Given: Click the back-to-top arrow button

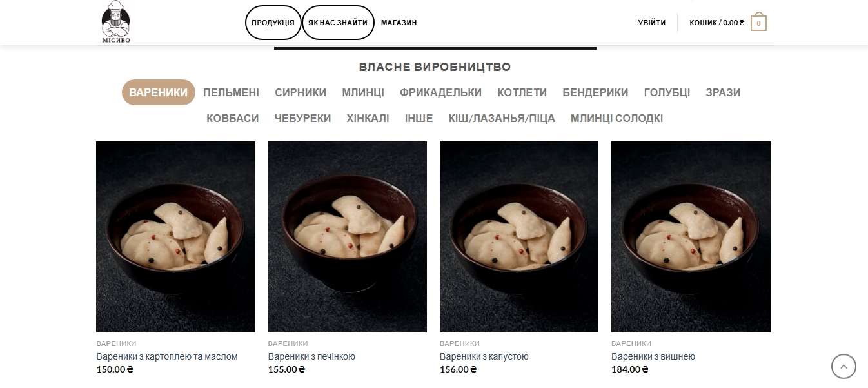Looking at the screenshot, I should point(843,366).
